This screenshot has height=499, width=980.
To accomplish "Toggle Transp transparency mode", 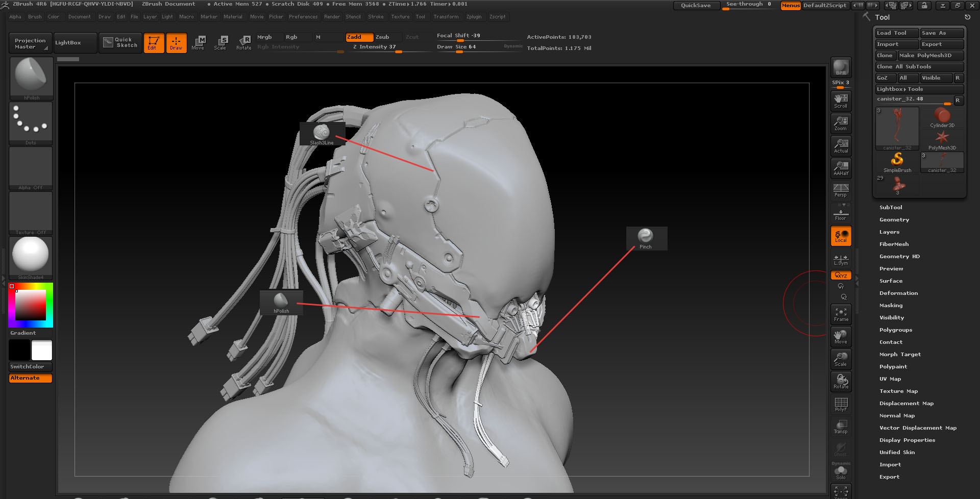I will tap(841, 427).
